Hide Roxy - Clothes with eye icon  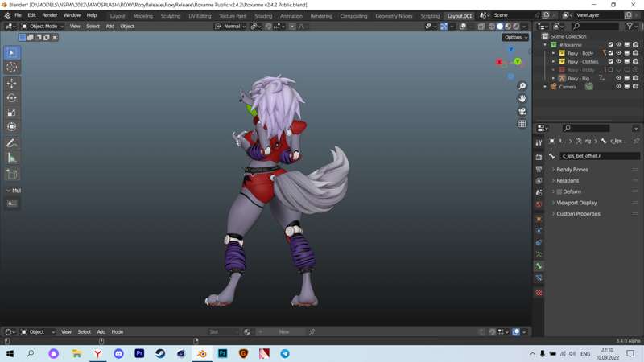point(618,61)
